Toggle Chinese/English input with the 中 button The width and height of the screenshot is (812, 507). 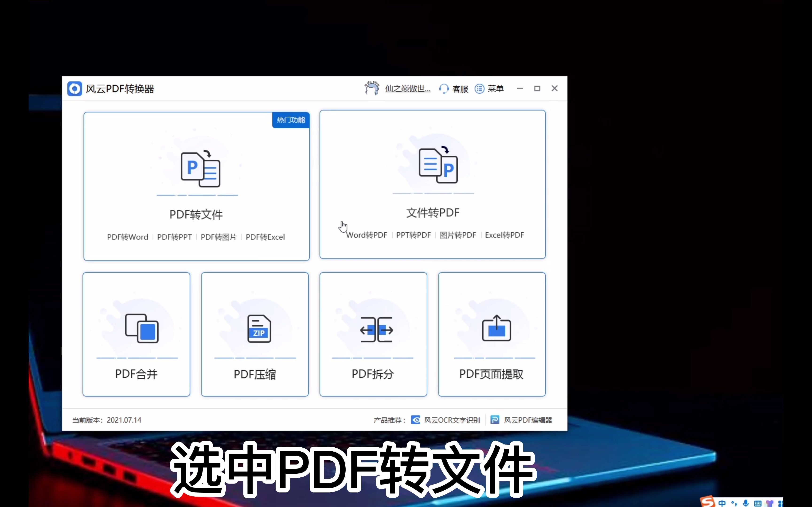722,503
